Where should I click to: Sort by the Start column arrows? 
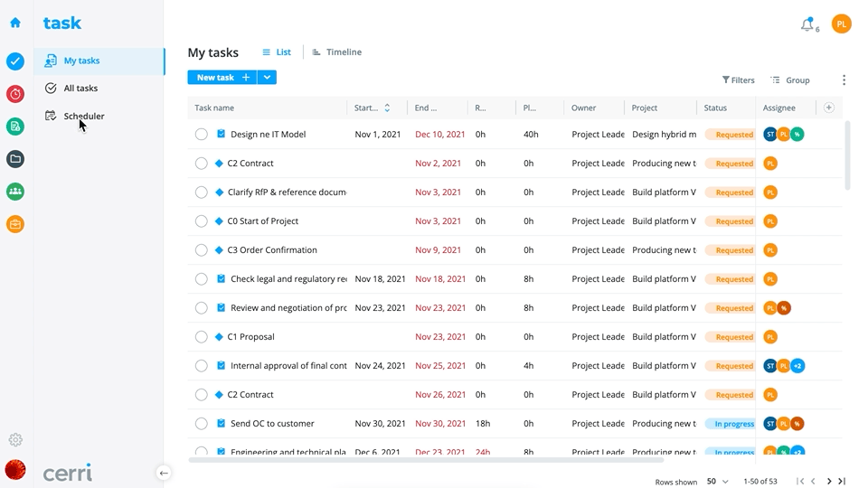point(387,108)
